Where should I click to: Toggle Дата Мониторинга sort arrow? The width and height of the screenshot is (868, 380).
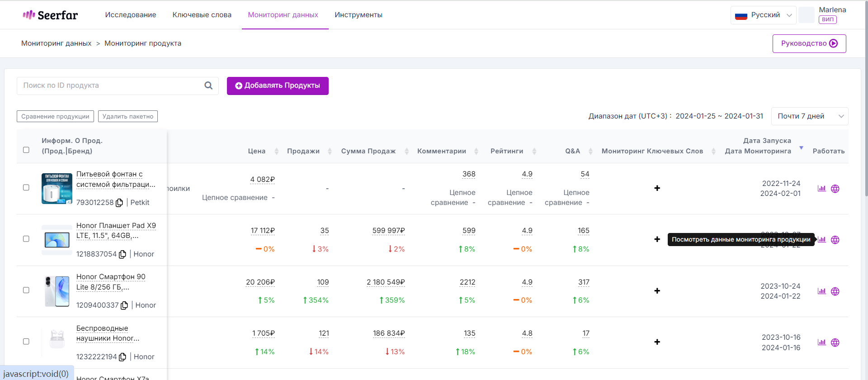click(801, 148)
